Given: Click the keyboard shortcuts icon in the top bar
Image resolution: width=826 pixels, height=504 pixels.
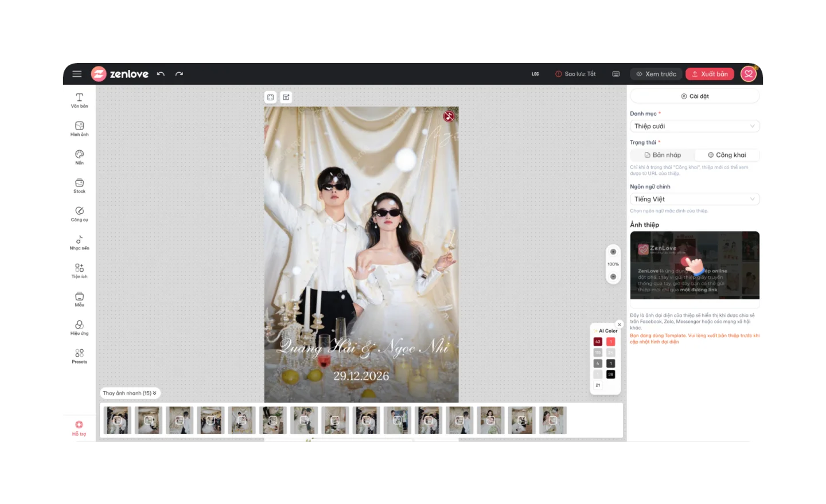Looking at the screenshot, I should tap(616, 74).
